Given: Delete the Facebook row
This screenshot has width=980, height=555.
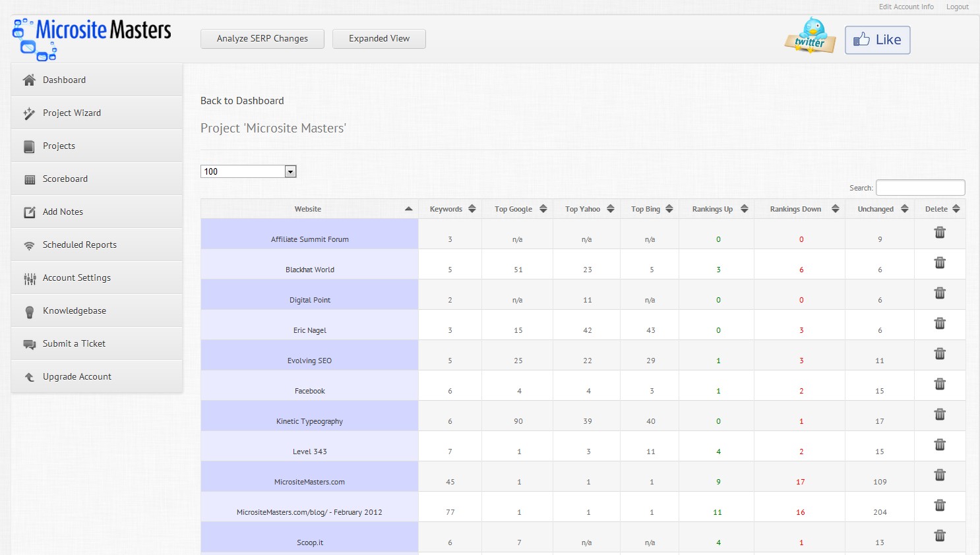Looking at the screenshot, I should (x=940, y=384).
